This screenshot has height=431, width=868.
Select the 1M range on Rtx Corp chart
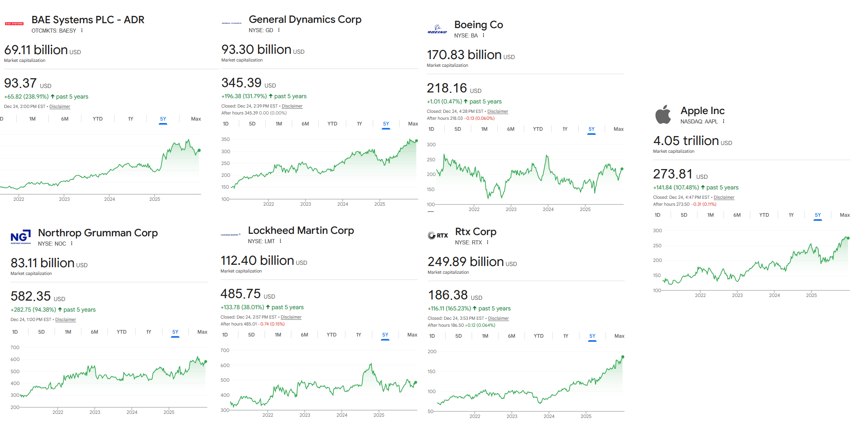pos(485,336)
